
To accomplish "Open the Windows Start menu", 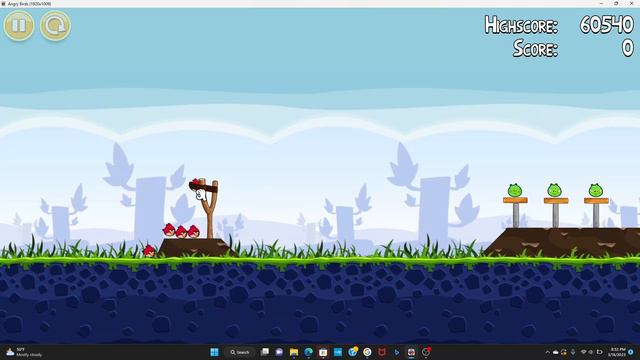I will (214, 352).
